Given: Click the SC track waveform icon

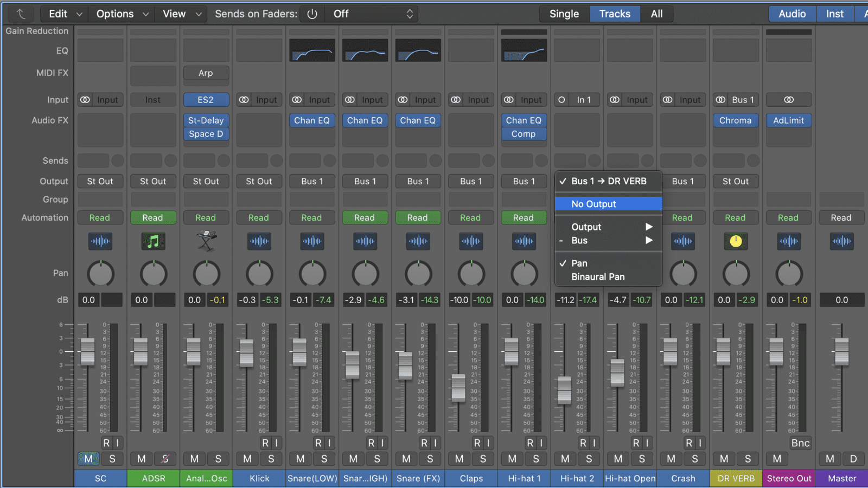Looking at the screenshot, I should (100, 241).
